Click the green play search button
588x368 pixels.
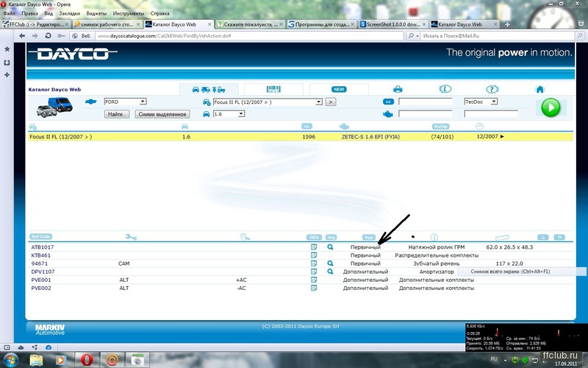pyautogui.click(x=551, y=107)
